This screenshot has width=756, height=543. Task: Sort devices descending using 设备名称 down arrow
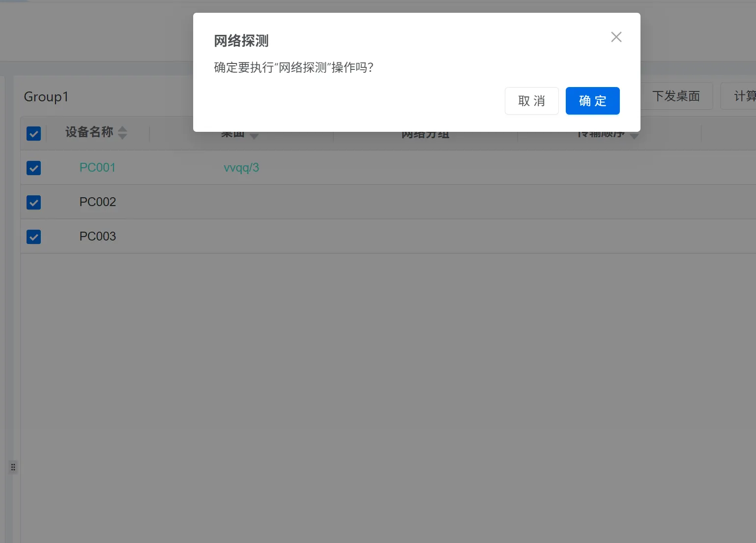pyautogui.click(x=122, y=136)
